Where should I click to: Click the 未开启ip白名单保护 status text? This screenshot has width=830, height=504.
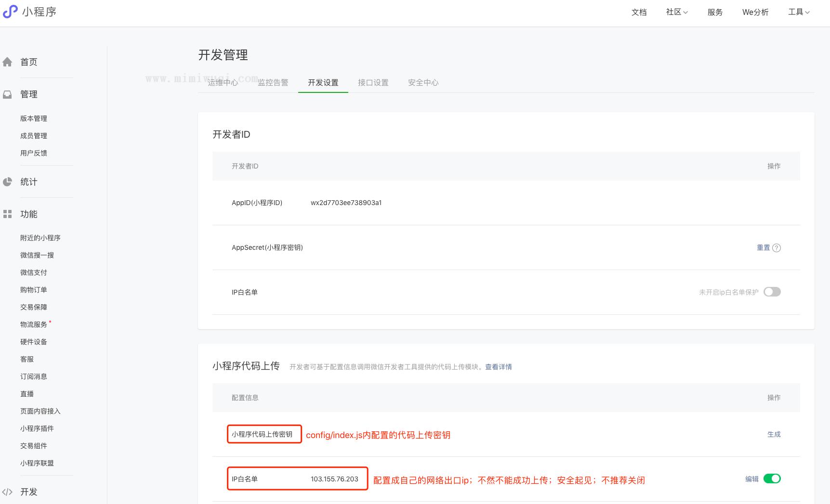(x=729, y=292)
